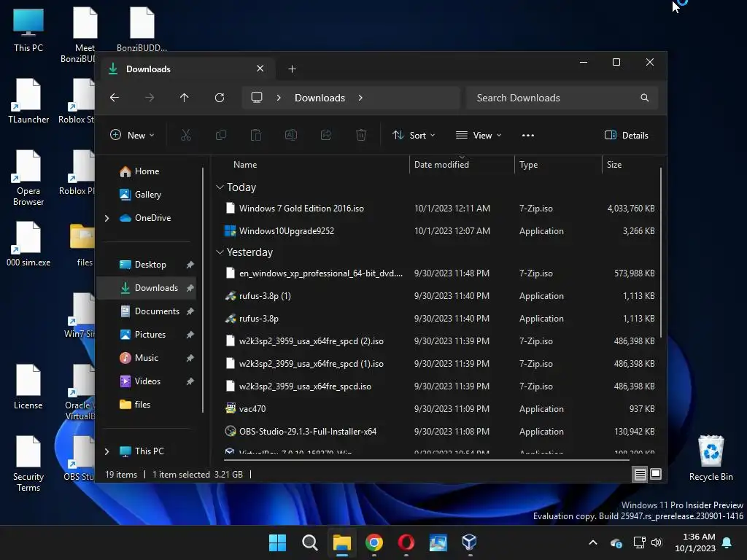Click chevron before Downloads in address bar
This screenshot has height=560, width=747.
pos(279,98)
